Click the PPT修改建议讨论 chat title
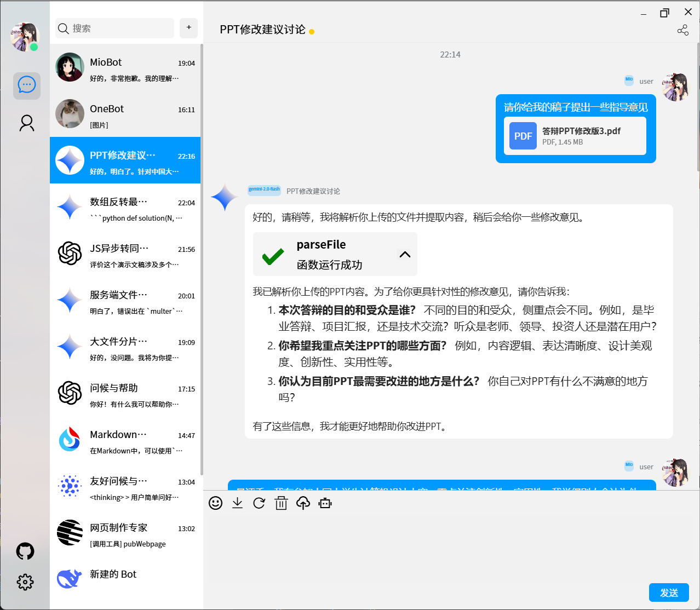 pyautogui.click(x=262, y=30)
